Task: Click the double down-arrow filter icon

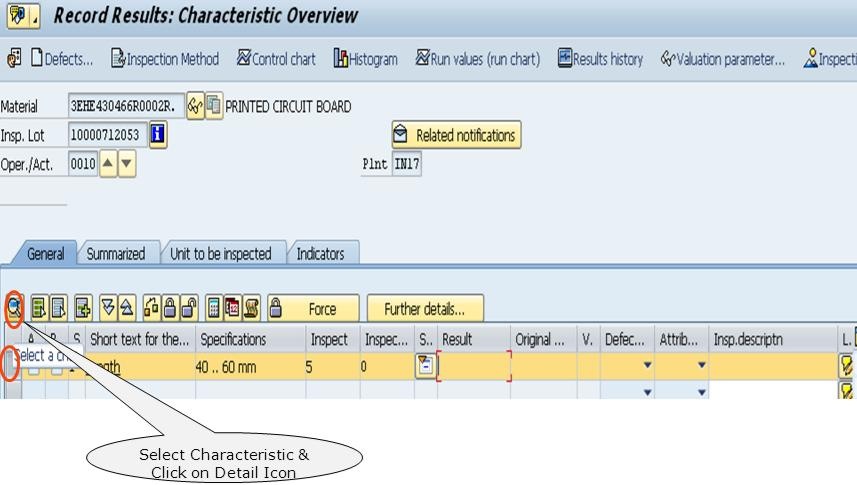Action: [108, 309]
